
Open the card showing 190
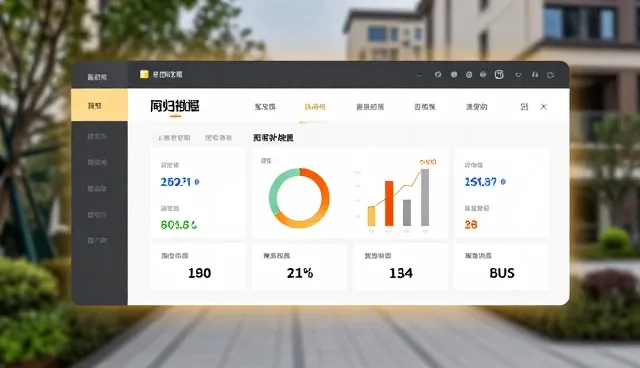pyautogui.click(x=198, y=267)
